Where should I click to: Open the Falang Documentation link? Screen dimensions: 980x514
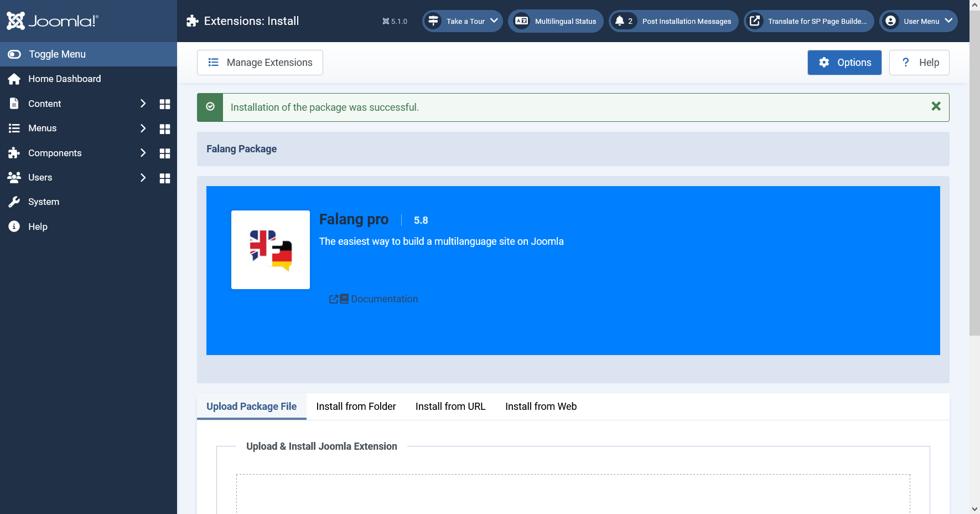coord(374,299)
